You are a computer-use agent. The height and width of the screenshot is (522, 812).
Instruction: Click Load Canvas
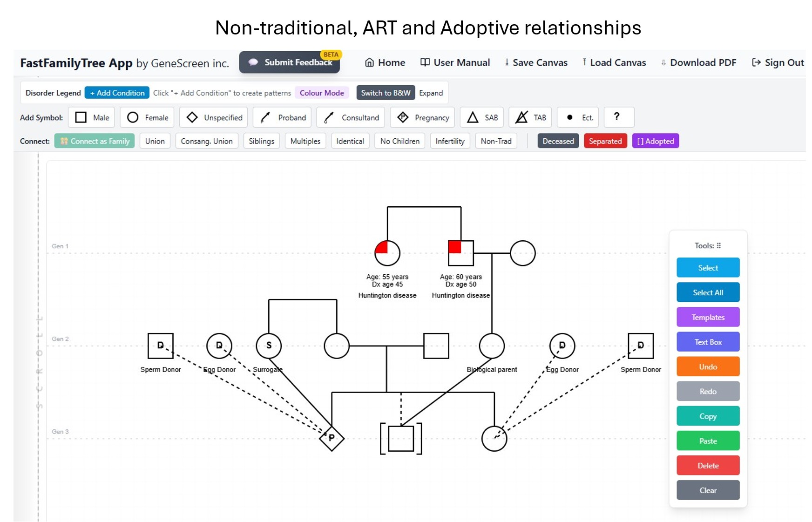click(x=614, y=62)
